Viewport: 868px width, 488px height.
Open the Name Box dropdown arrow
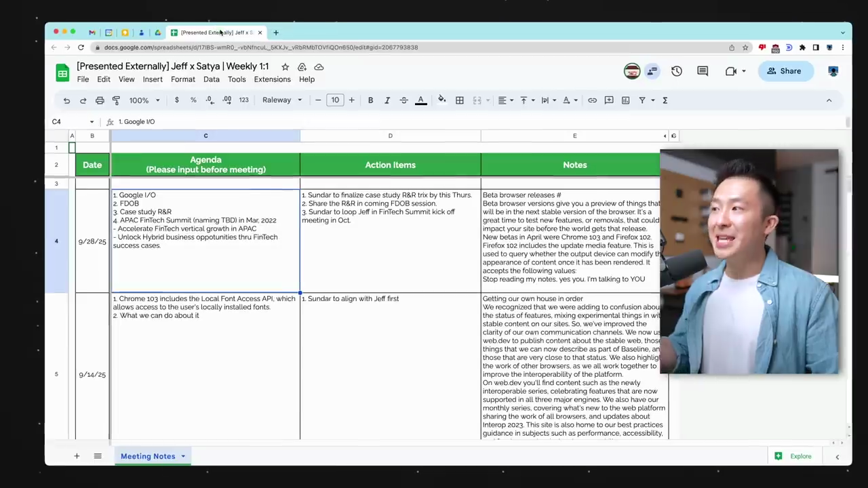pos(92,122)
